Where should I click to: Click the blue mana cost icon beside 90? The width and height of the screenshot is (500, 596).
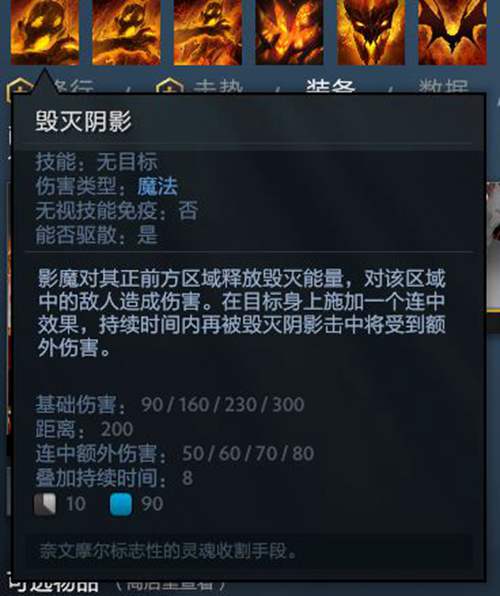(121, 504)
